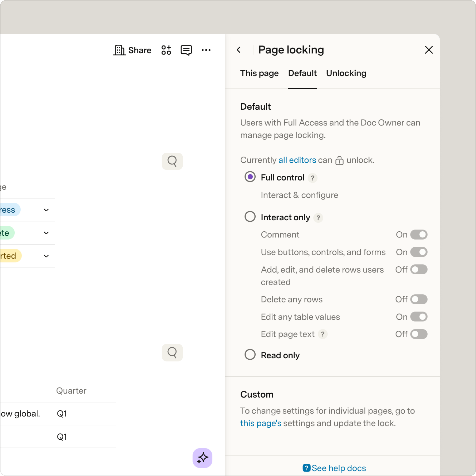Switch to the Unlocking tab
476x476 pixels.
tap(346, 73)
